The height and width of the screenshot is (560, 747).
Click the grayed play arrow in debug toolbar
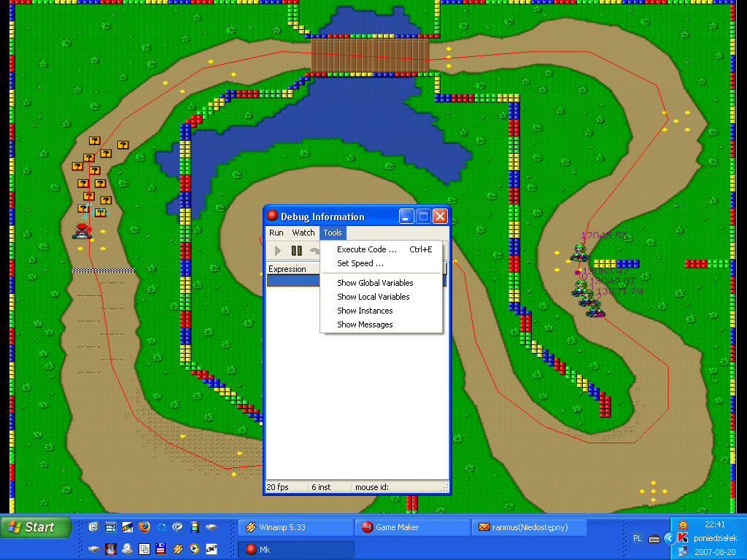click(278, 251)
